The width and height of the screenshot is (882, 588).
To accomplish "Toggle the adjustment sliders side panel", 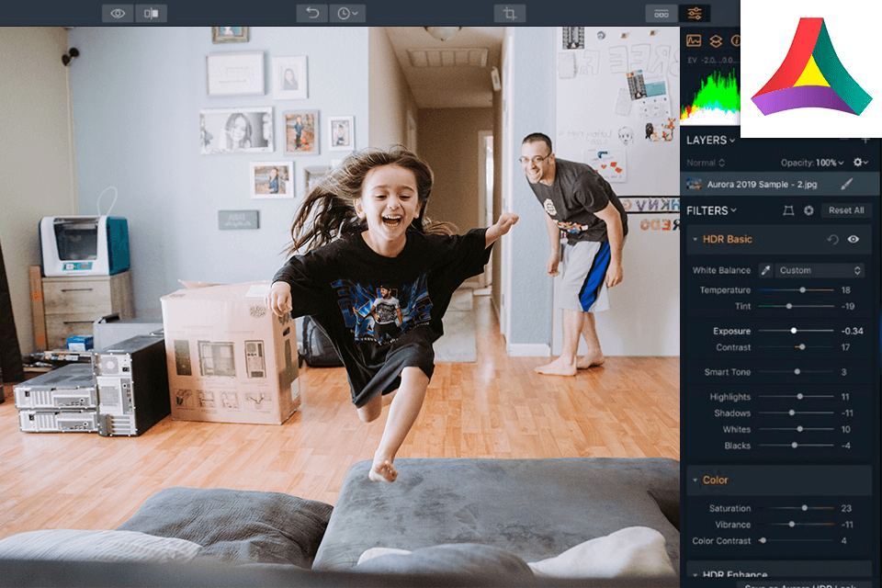I will coord(695,14).
